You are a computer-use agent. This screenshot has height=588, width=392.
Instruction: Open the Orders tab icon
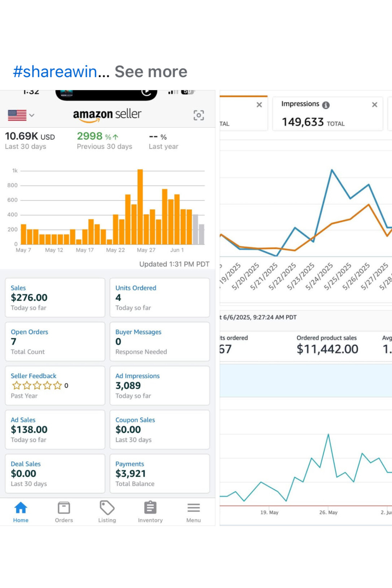tap(64, 508)
